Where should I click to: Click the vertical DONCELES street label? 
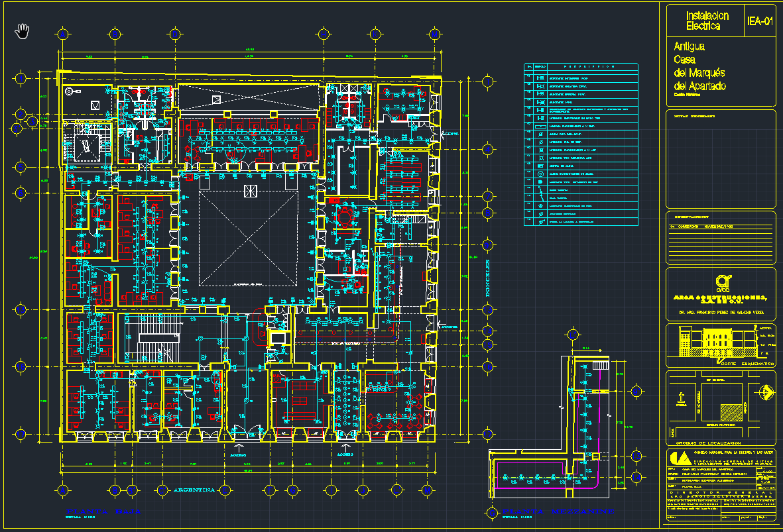[487, 277]
